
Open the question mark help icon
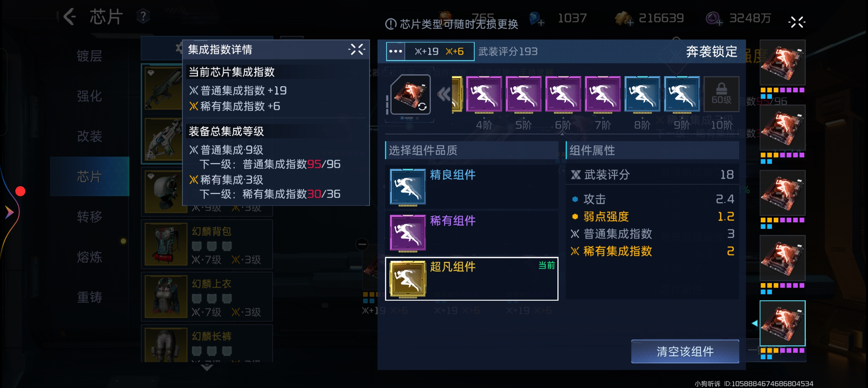[x=143, y=16]
